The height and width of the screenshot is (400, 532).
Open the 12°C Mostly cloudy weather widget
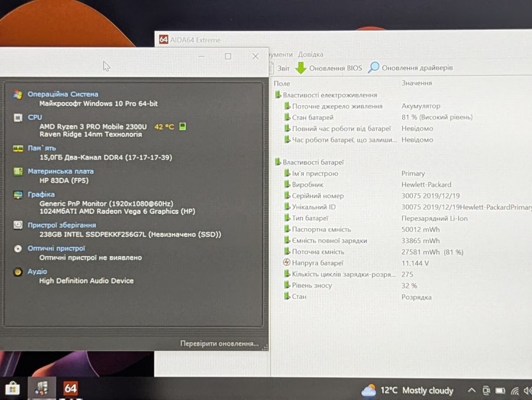coord(407,391)
